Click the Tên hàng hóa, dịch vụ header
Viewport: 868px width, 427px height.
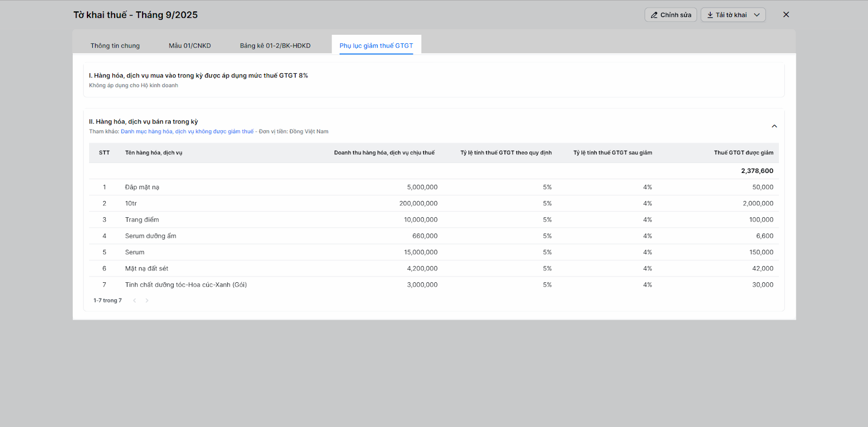coord(154,153)
